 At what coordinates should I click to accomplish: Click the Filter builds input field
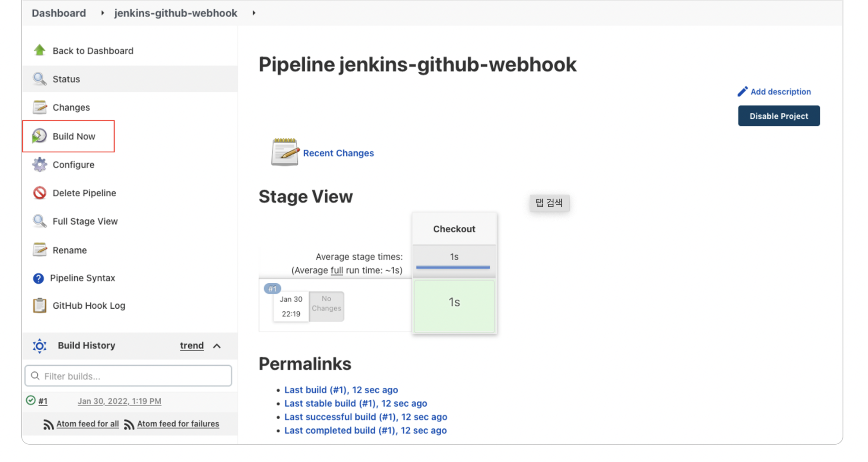pyautogui.click(x=128, y=376)
